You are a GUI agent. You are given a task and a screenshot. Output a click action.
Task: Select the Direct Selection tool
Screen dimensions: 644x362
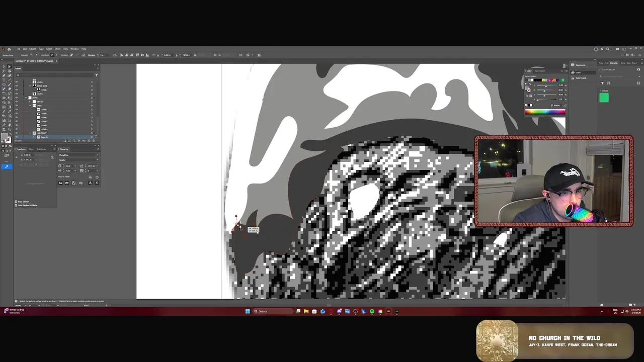[x=10, y=66]
